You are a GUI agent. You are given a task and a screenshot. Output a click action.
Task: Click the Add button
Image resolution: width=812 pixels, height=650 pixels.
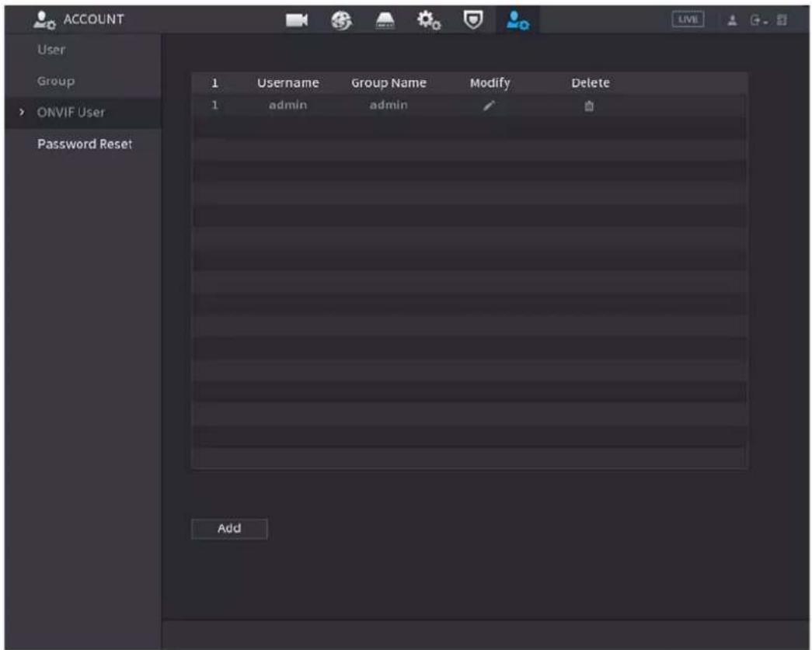pos(229,528)
